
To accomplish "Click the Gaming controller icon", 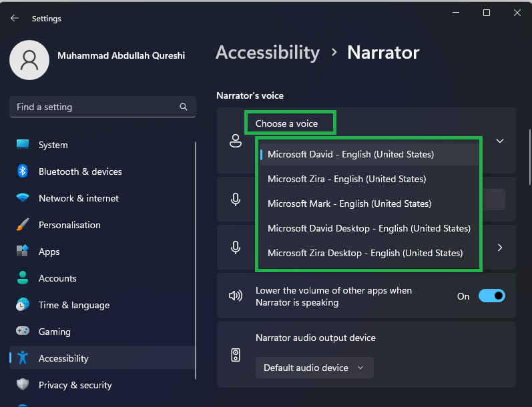I will coord(23,332).
